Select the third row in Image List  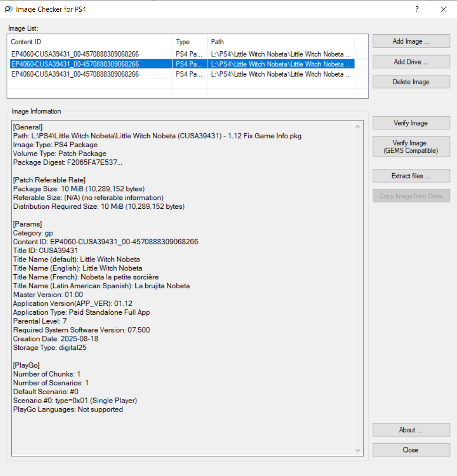(182, 74)
